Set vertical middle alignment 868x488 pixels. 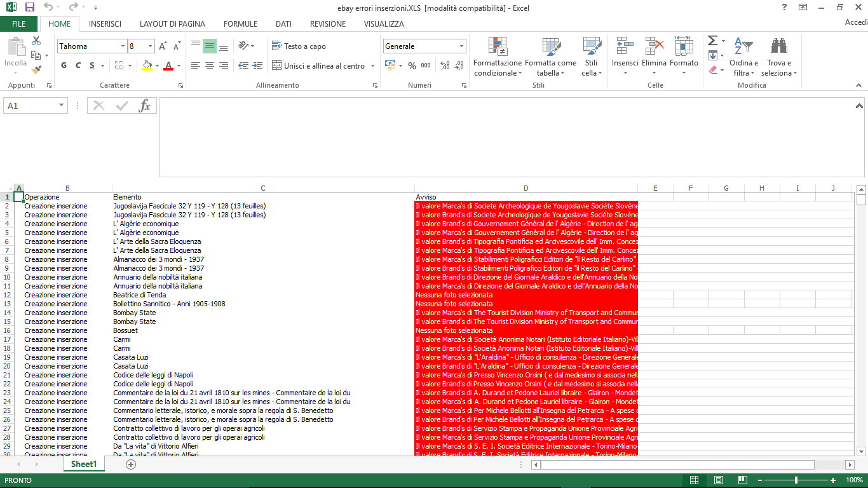(210, 46)
